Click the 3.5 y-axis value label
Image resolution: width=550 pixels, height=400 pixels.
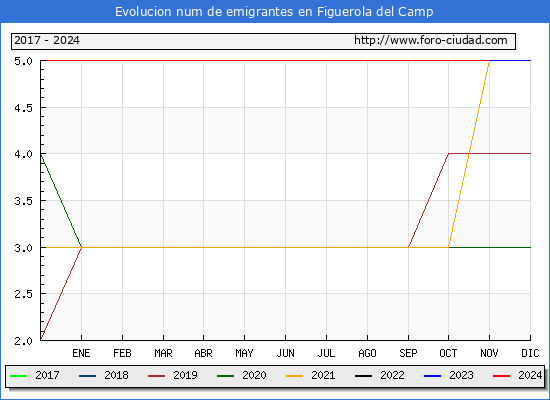click(23, 201)
